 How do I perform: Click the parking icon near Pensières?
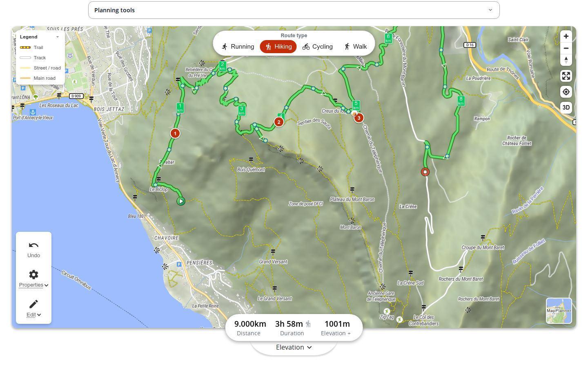(179, 265)
